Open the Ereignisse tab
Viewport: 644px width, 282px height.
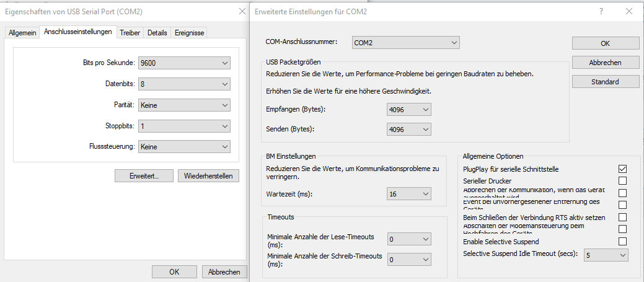189,33
